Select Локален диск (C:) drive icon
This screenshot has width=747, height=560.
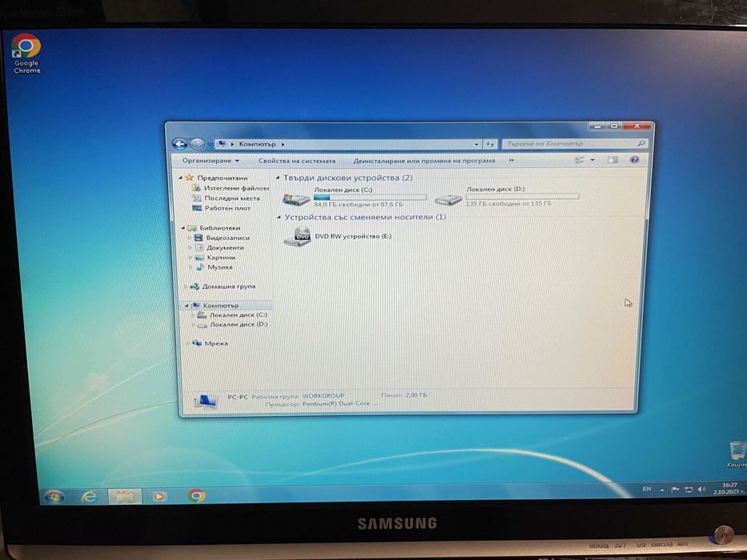coord(296,198)
